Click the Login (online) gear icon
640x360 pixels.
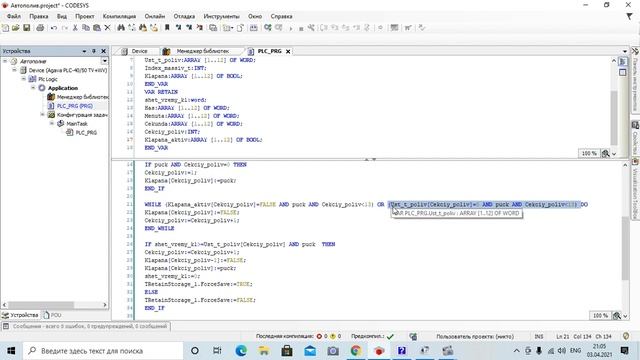pyautogui.click(x=268, y=28)
